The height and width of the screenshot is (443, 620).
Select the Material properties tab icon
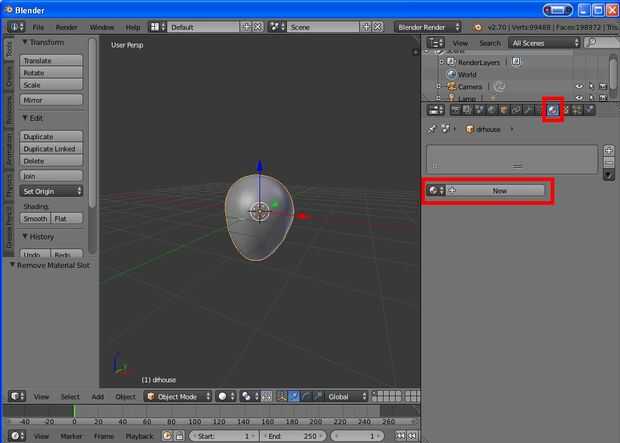(553, 110)
